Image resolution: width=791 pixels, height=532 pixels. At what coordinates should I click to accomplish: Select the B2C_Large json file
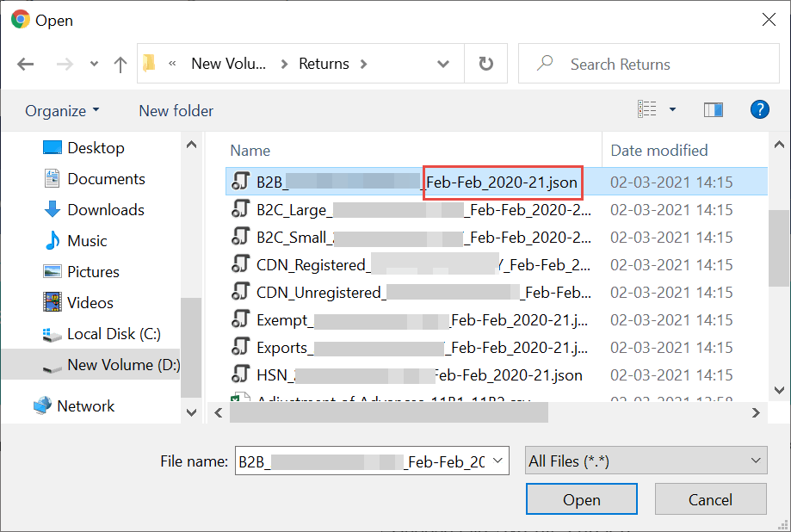497,209
